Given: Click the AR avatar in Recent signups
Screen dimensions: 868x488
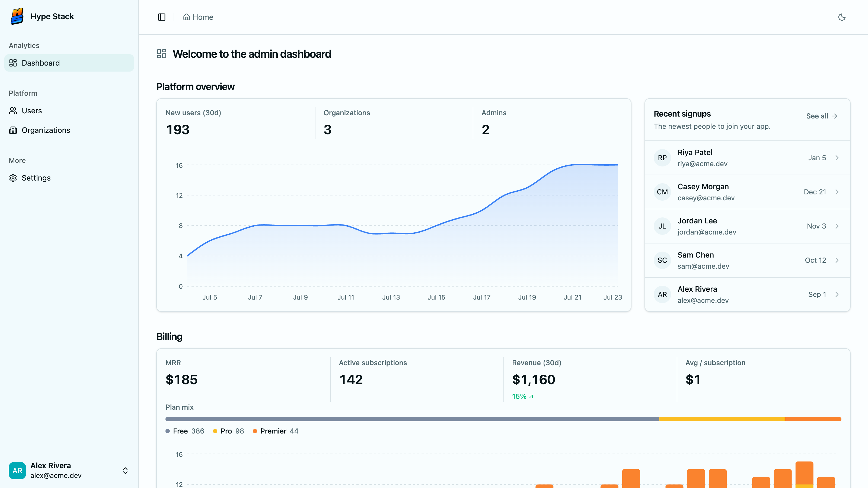Looking at the screenshot, I should pyautogui.click(x=662, y=294).
